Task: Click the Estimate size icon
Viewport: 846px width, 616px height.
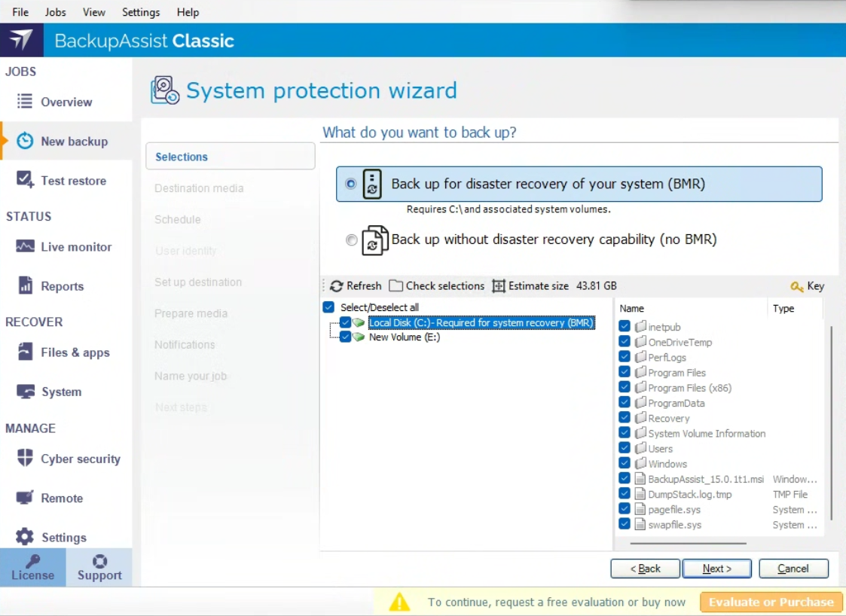Action: coord(499,286)
